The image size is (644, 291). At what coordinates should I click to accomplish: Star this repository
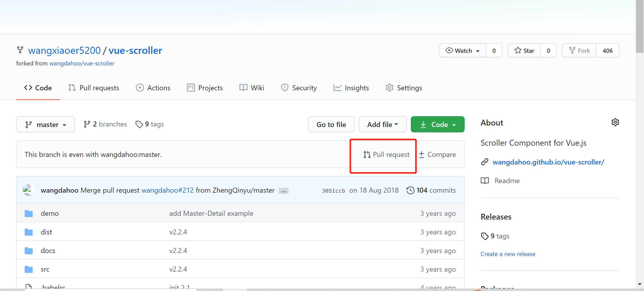[524, 51]
